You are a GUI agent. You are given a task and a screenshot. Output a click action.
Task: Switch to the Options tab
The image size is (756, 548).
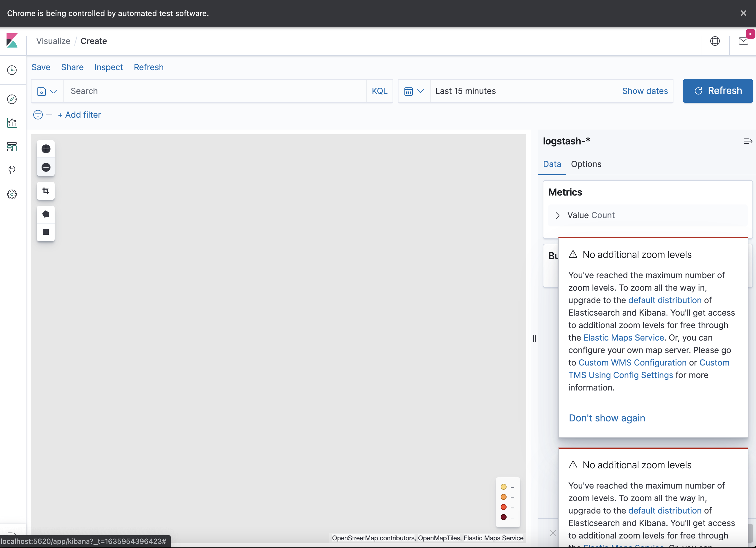coord(586,164)
